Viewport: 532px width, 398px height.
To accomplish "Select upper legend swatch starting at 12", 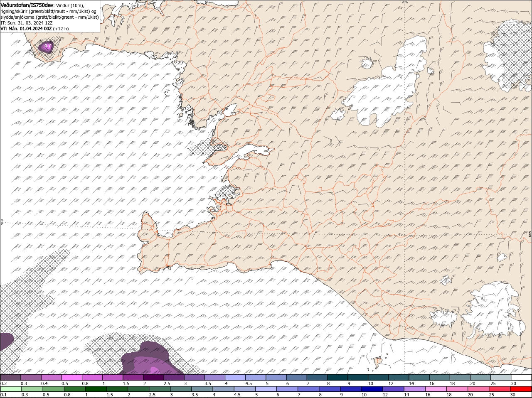I will [x=399, y=377].
